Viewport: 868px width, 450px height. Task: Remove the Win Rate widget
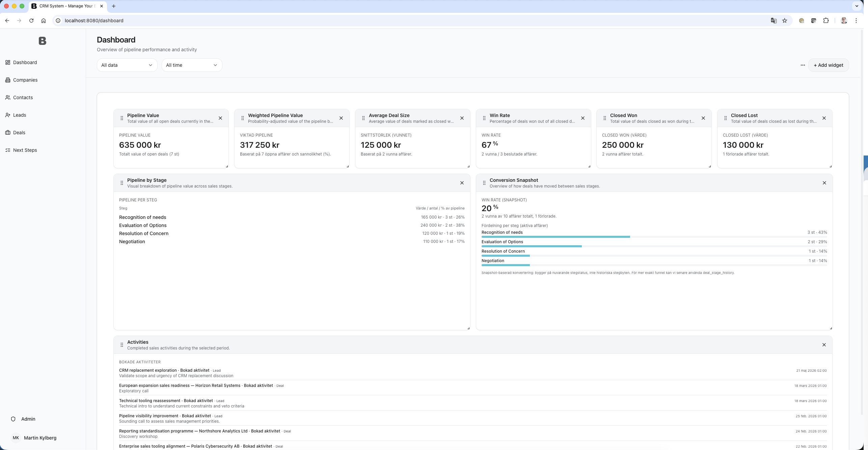point(582,118)
